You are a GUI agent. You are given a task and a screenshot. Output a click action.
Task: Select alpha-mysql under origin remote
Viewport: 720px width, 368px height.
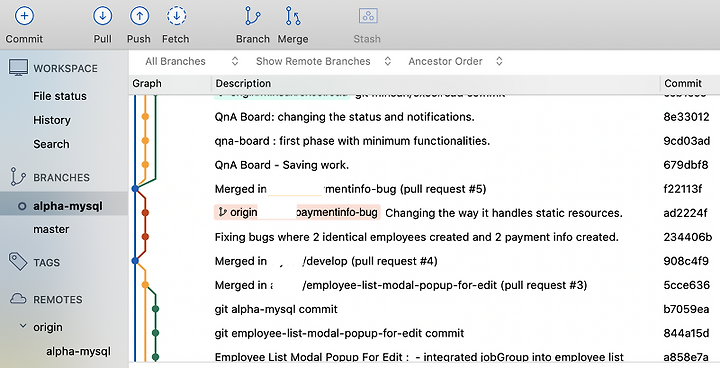click(x=79, y=351)
